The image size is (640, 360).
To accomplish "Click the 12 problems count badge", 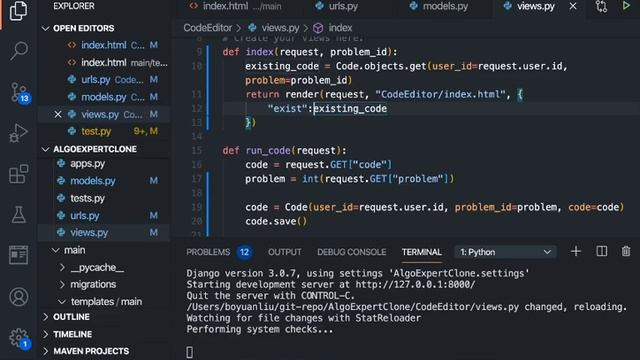I will [x=244, y=252].
